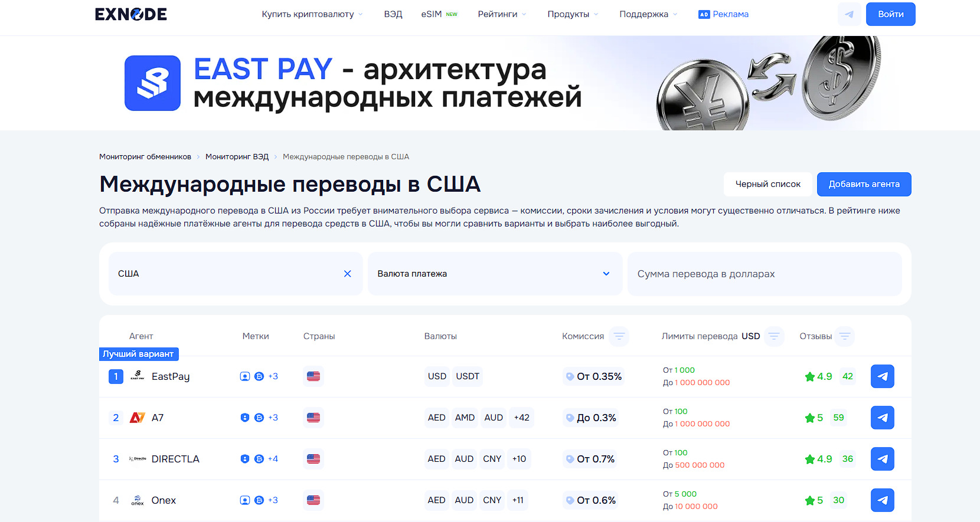The width and height of the screenshot is (980, 522).
Task: Click the East Pay banner logo
Action: 152,83
